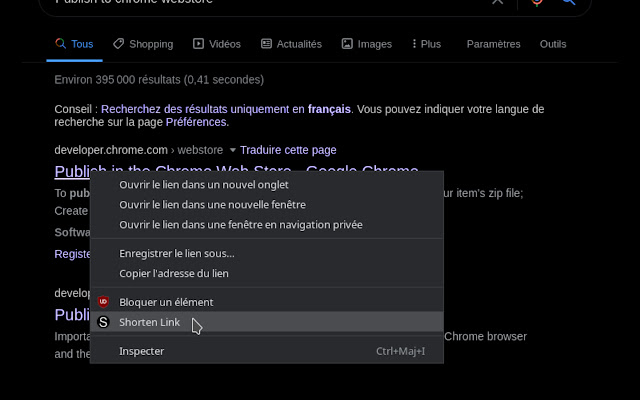Open the Actualités tab

point(291,44)
